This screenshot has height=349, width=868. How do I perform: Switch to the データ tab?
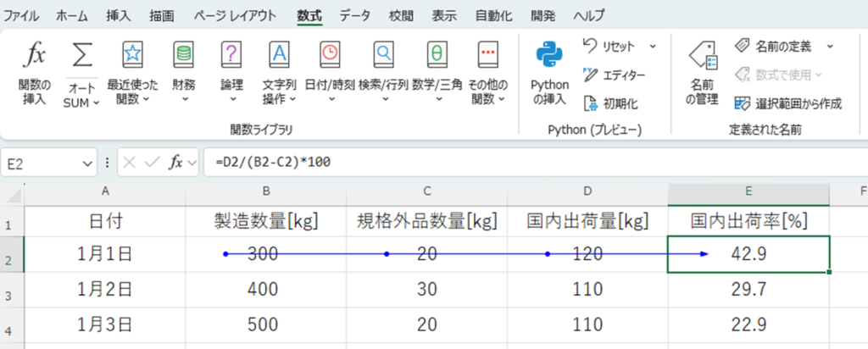point(355,15)
